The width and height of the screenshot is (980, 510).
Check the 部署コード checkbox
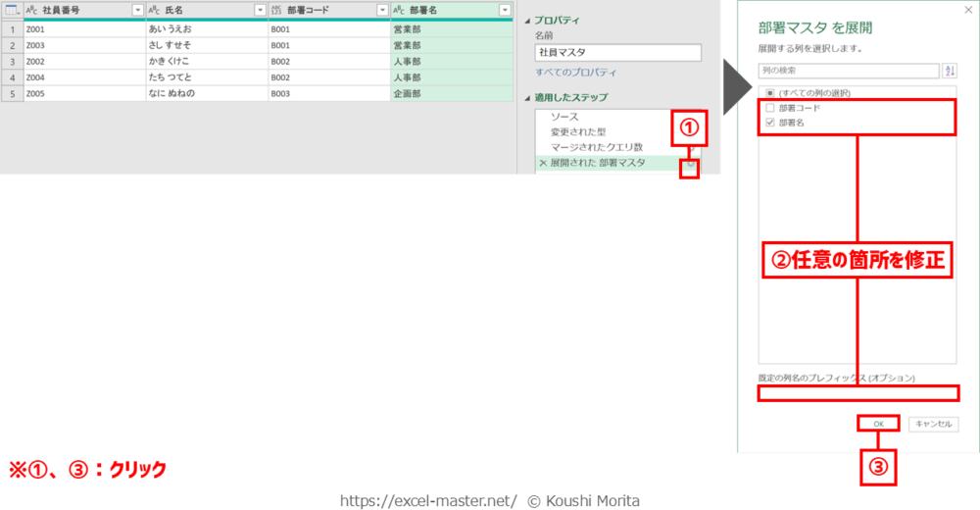(x=769, y=108)
